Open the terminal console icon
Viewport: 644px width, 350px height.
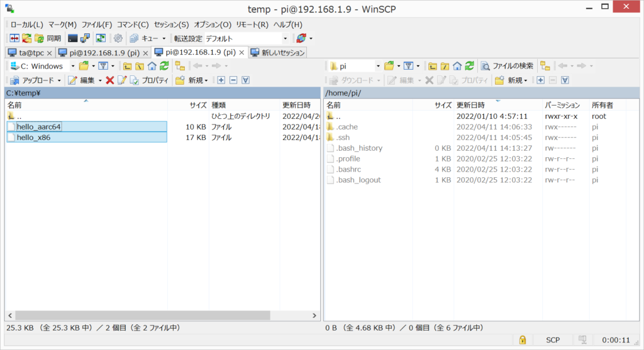(x=73, y=38)
